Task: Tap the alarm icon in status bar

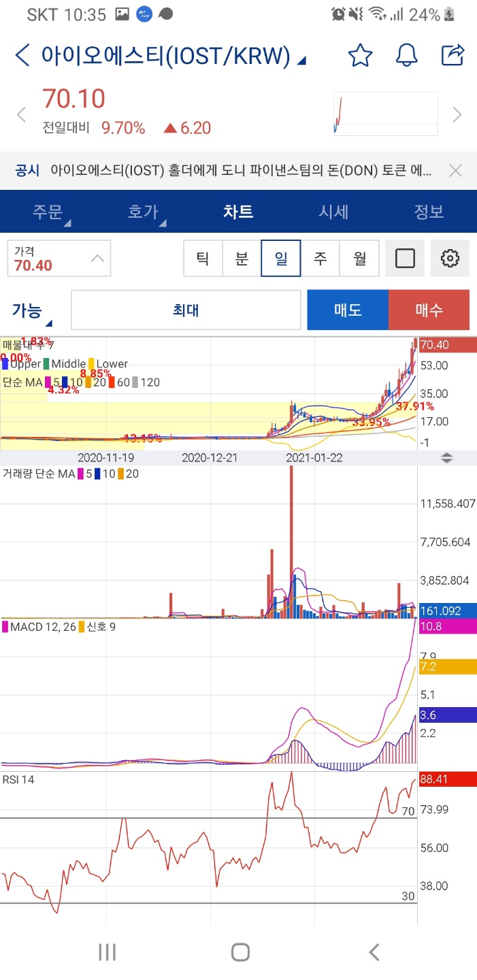Action: click(x=338, y=14)
